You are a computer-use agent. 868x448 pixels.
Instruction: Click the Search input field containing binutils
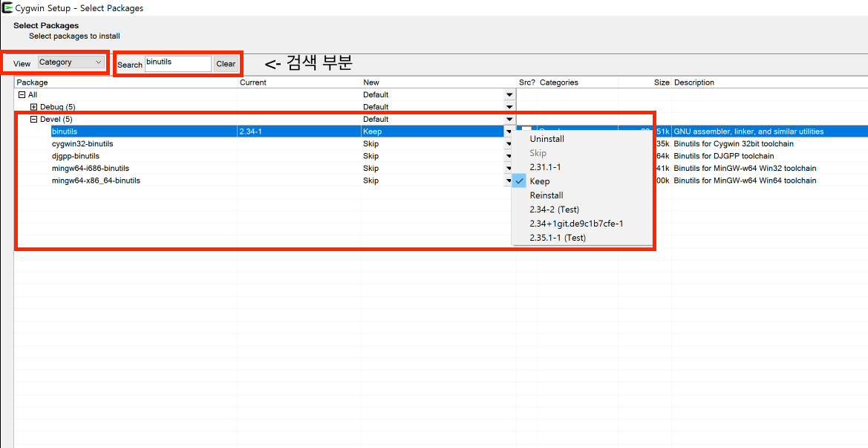point(178,64)
